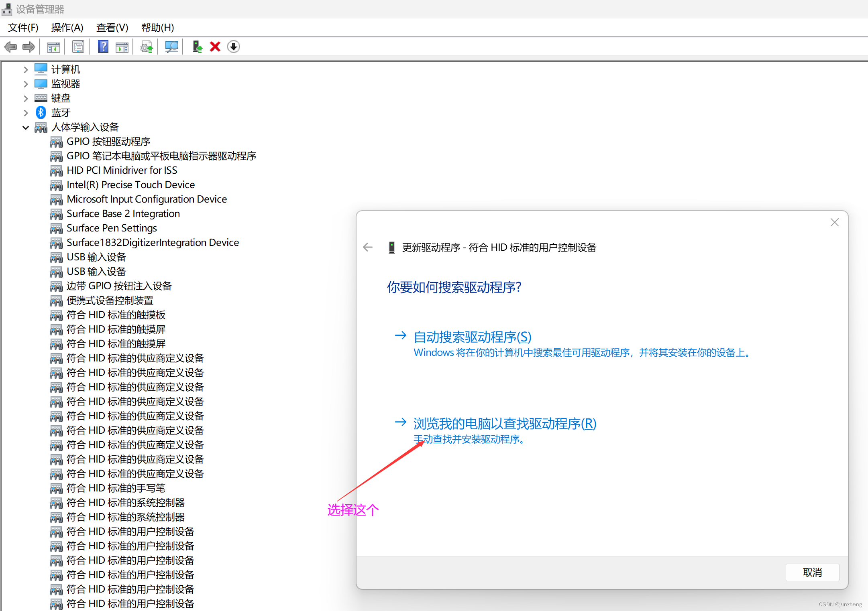Select Surface Pen Settings device

pyautogui.click(x=112, y=228)
